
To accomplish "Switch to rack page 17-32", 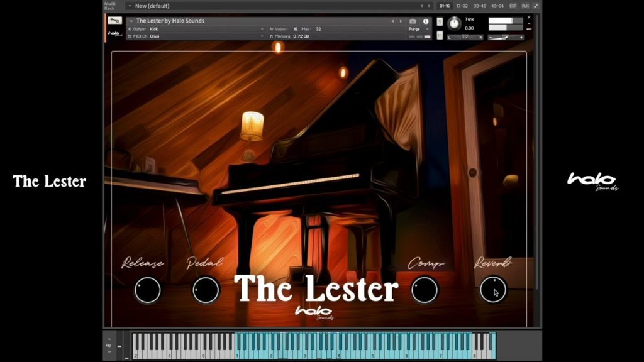I will pos(462,6).
